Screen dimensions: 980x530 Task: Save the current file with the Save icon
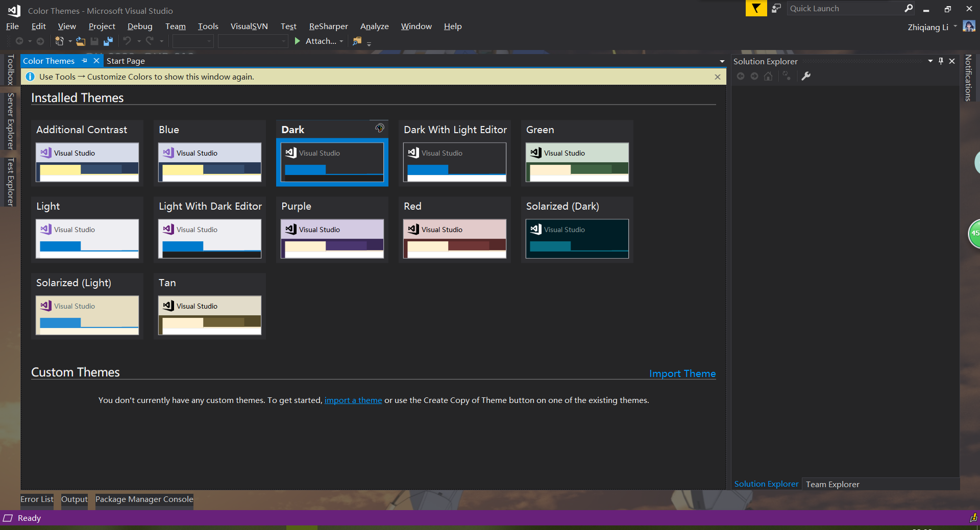tap(94, 41)
